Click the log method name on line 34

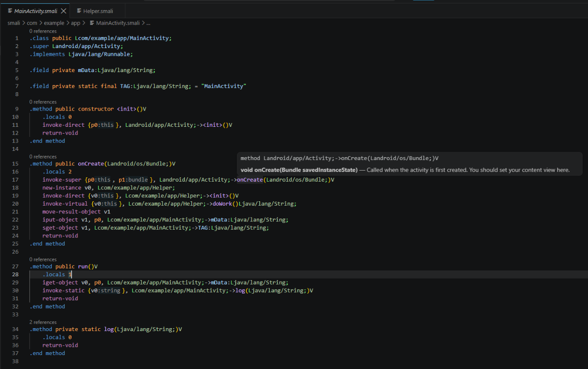coord(109,330)
